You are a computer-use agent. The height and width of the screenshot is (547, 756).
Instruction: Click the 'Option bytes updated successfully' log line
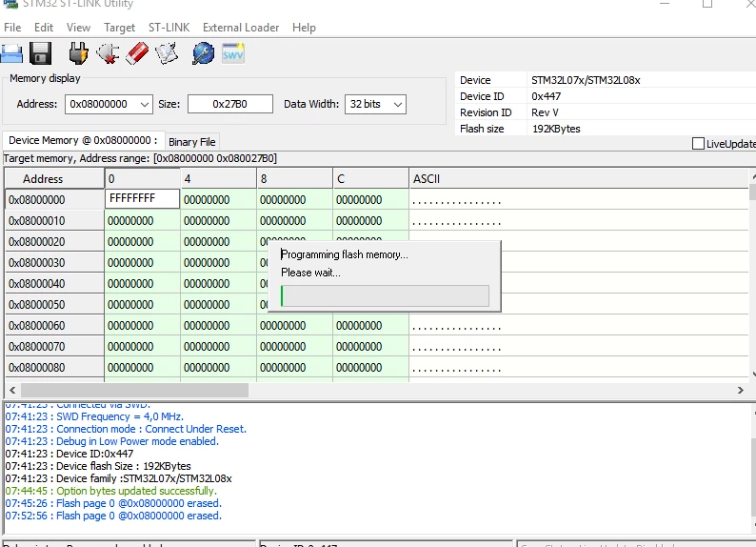coord(110,491)
